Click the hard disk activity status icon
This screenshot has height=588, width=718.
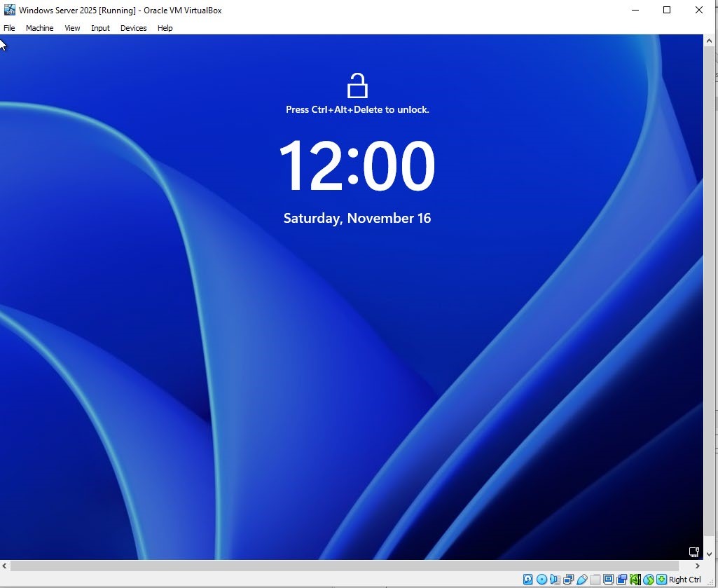[528, 580]
